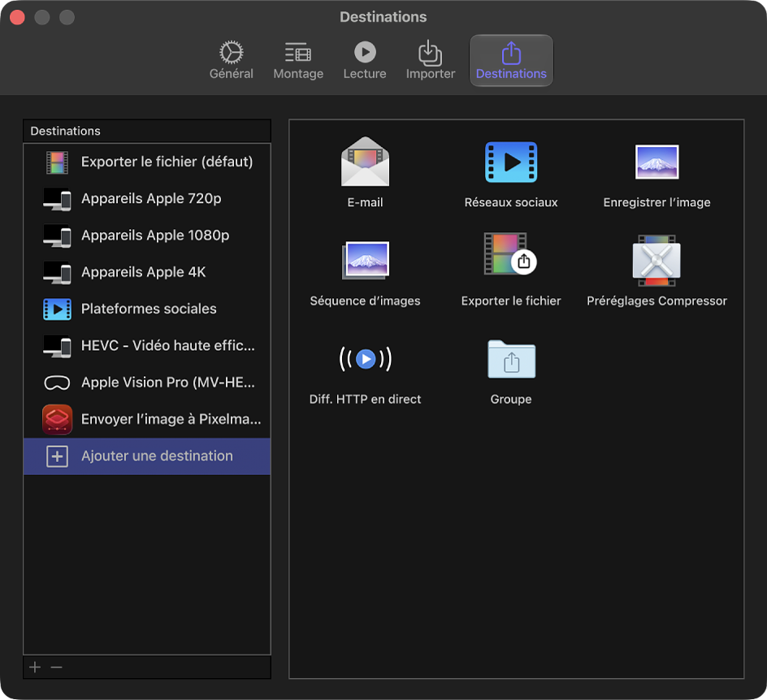Open the Général preferences tab

click(232, 61)
